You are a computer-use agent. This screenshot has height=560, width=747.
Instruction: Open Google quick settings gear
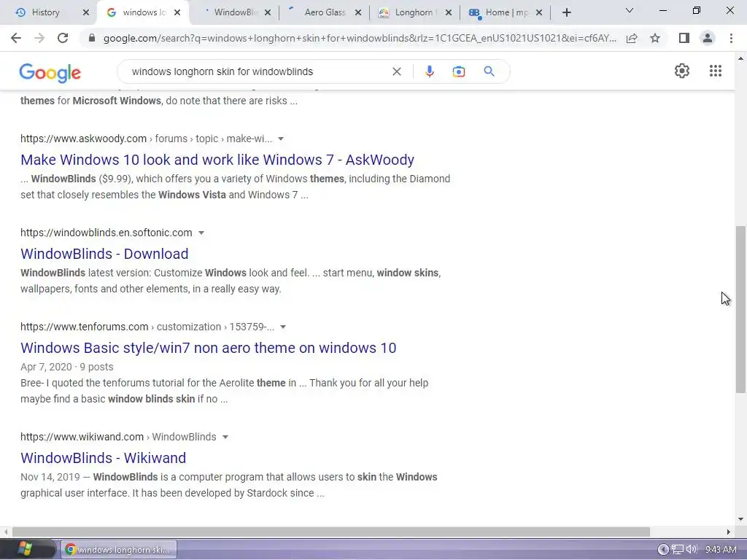[x=682, y=71]
